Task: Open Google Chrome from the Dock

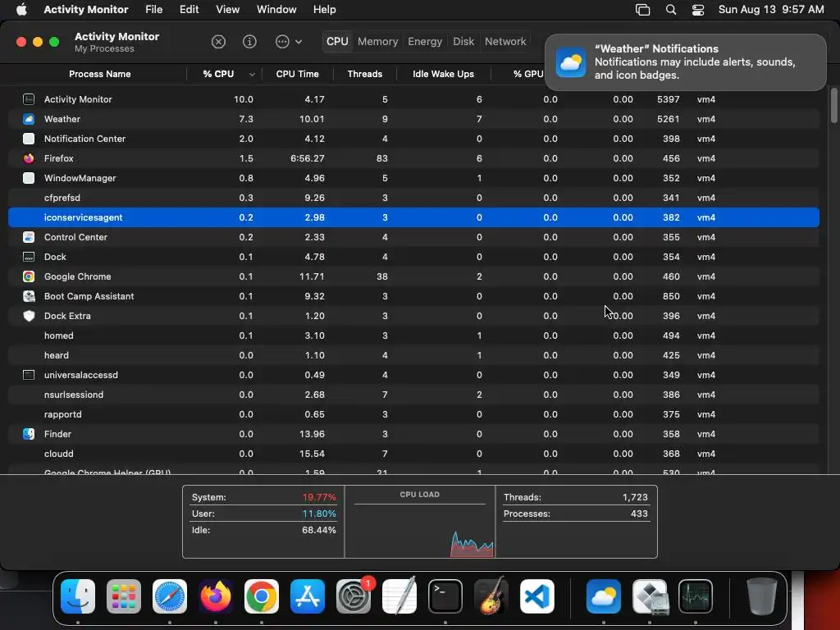Action: [262, 596]
